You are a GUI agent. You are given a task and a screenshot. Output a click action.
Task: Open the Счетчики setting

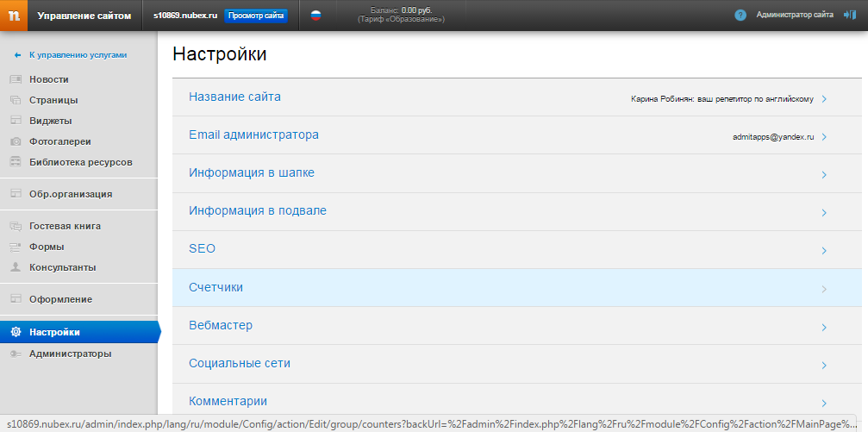(x=517, y=287)
